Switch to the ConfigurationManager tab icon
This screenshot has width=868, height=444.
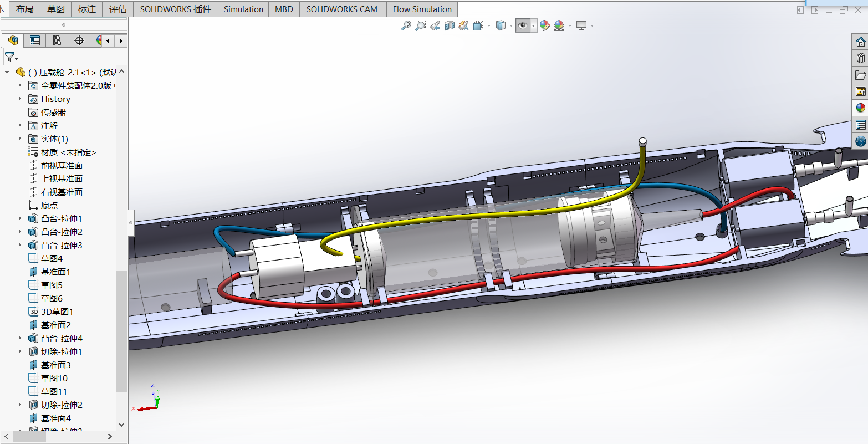coord(57,40)
